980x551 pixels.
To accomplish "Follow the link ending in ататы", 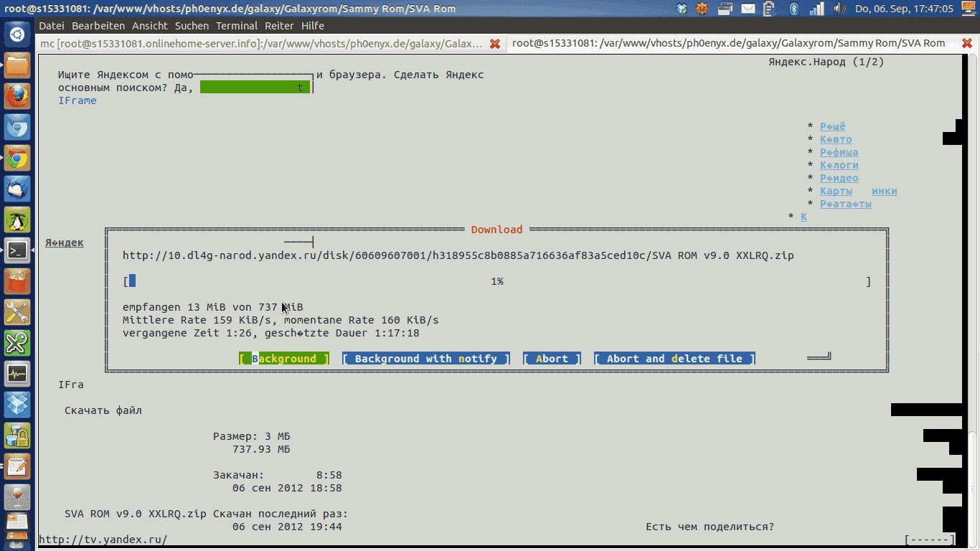I will (x=846, y=204).
